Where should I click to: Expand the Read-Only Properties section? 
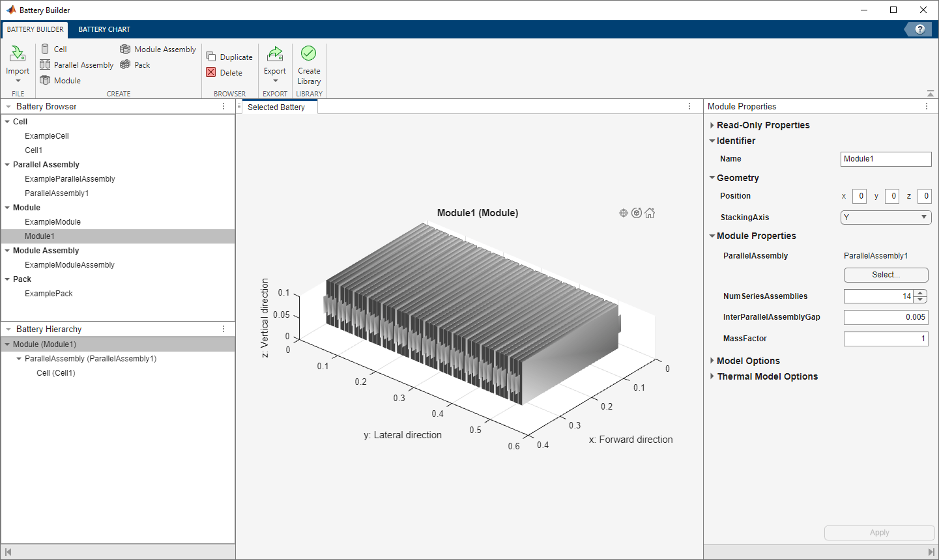[712, 126]
